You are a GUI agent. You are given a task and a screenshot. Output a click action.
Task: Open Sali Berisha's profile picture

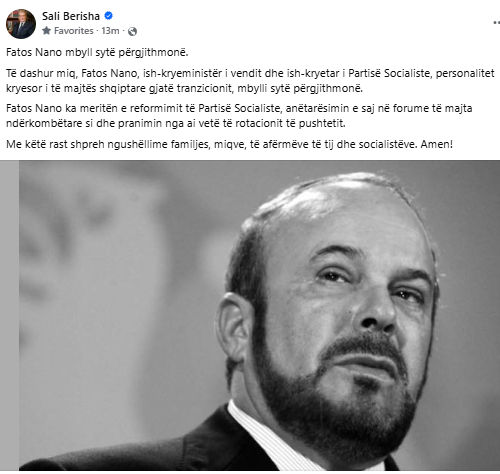tap(21, 24)
